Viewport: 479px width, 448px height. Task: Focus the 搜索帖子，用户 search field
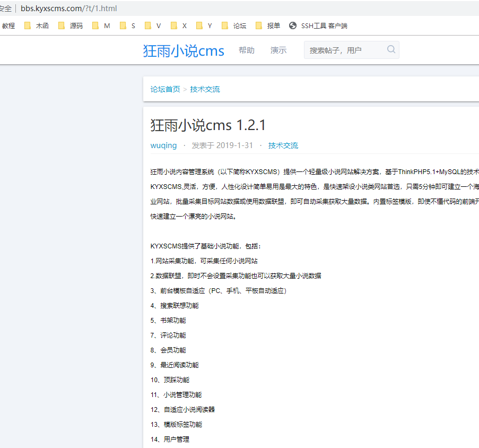coord(351,50)
